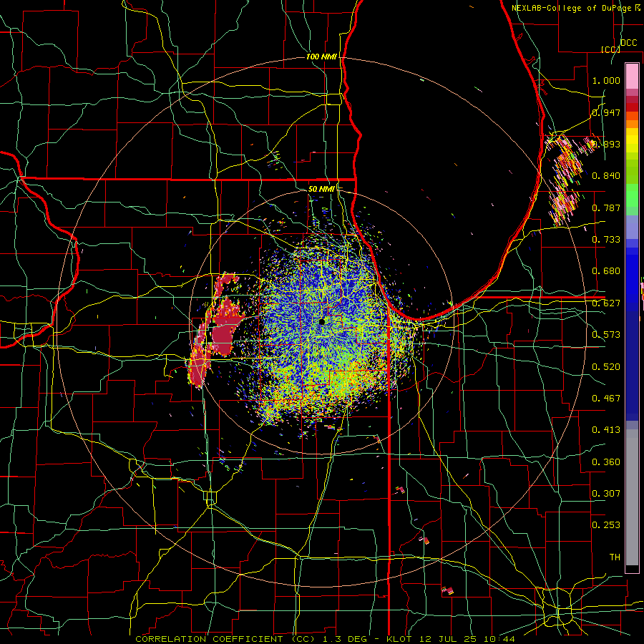This screenshot has width=644, height=644.
Task: Click the TH label on the scale
Action: (x=615, y=557)
